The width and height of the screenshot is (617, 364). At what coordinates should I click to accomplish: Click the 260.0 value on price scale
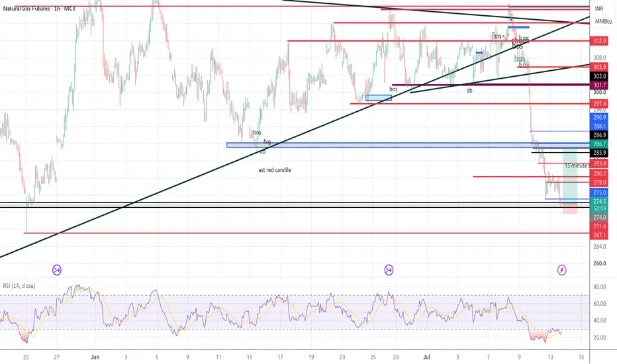coord(600,263)
